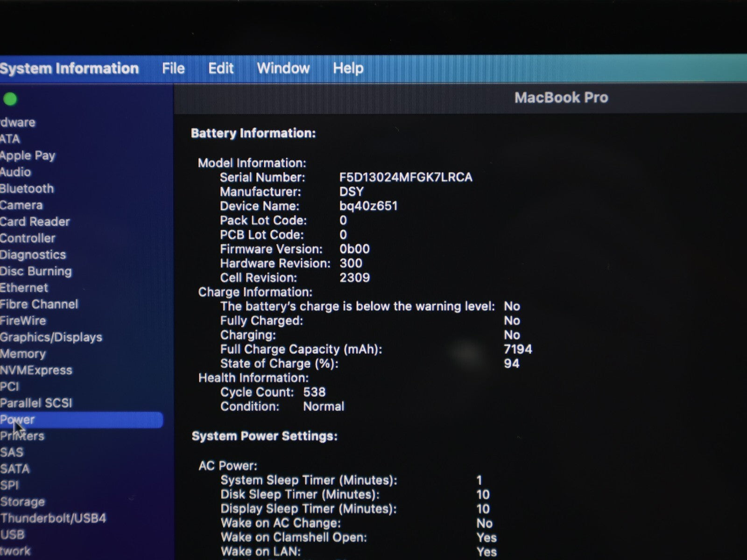Select Audio in the sidebar

click(15, 172)
